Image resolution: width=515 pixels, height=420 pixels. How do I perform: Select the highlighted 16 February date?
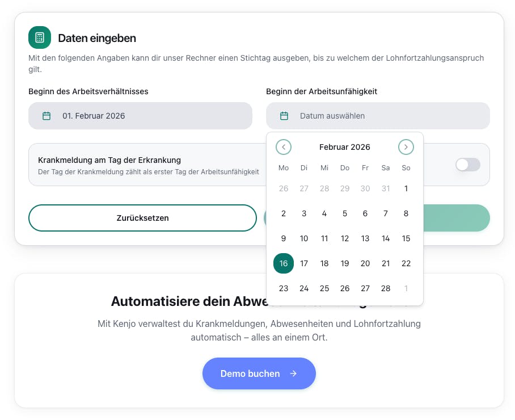click(x=284, y=263)
